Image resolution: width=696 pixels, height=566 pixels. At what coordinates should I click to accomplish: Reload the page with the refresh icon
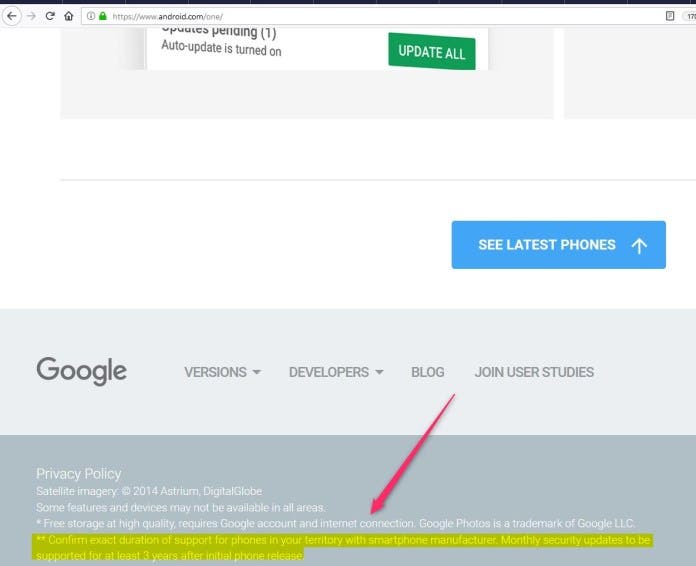coord(49,16)
